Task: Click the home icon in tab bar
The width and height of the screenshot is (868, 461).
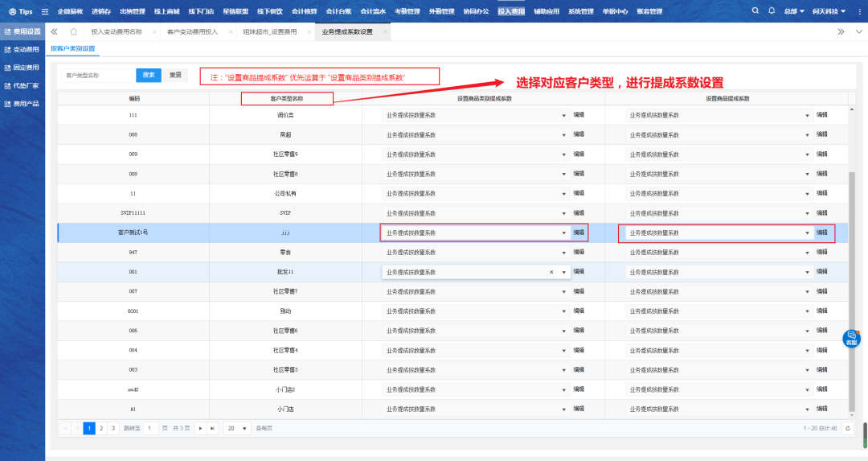Action: [x=73, y=31]
